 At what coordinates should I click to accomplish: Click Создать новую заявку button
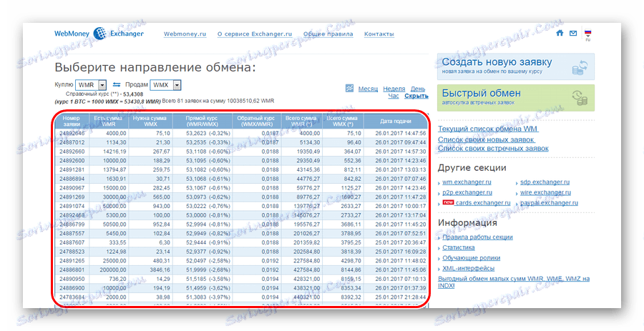pyautogui.click(x=515, y=66)
